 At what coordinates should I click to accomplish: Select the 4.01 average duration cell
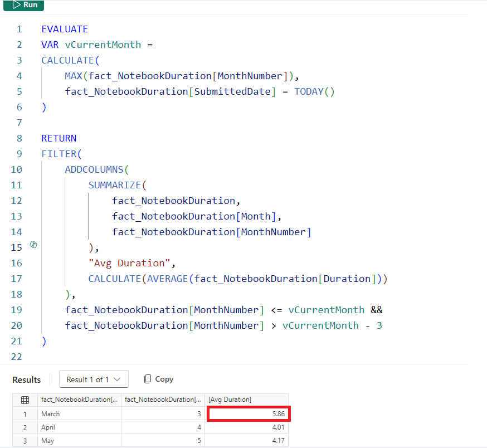coord(248,427)
